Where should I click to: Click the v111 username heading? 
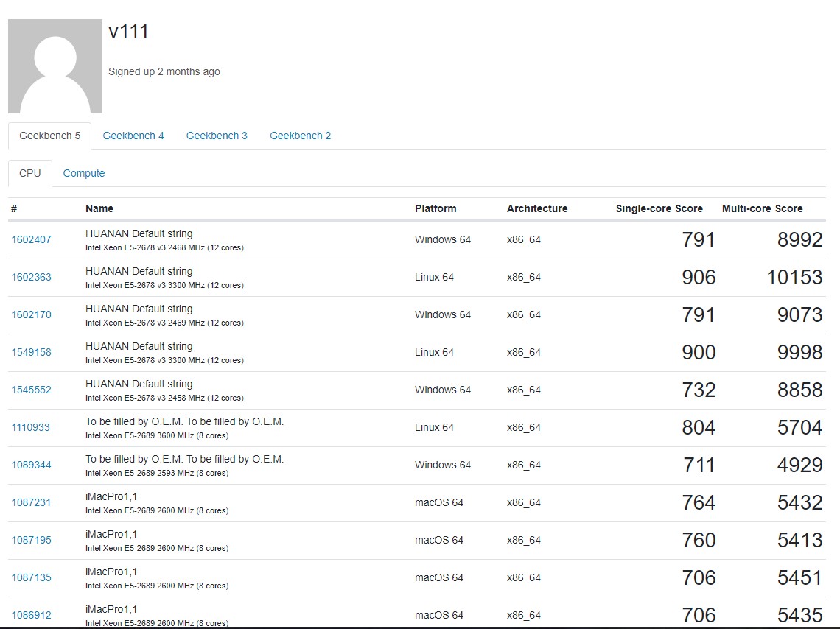point(128,31)
